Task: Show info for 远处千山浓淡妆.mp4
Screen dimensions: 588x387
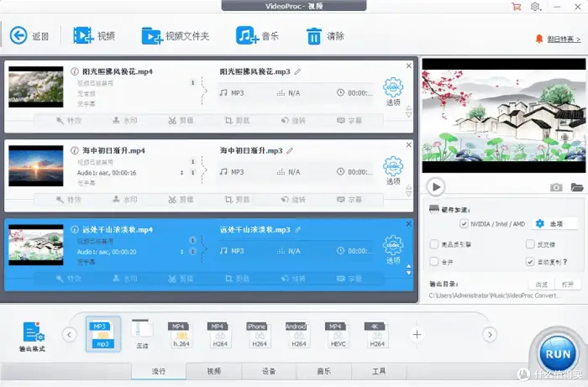Action: pyautogui.click(x=75, y=230)
